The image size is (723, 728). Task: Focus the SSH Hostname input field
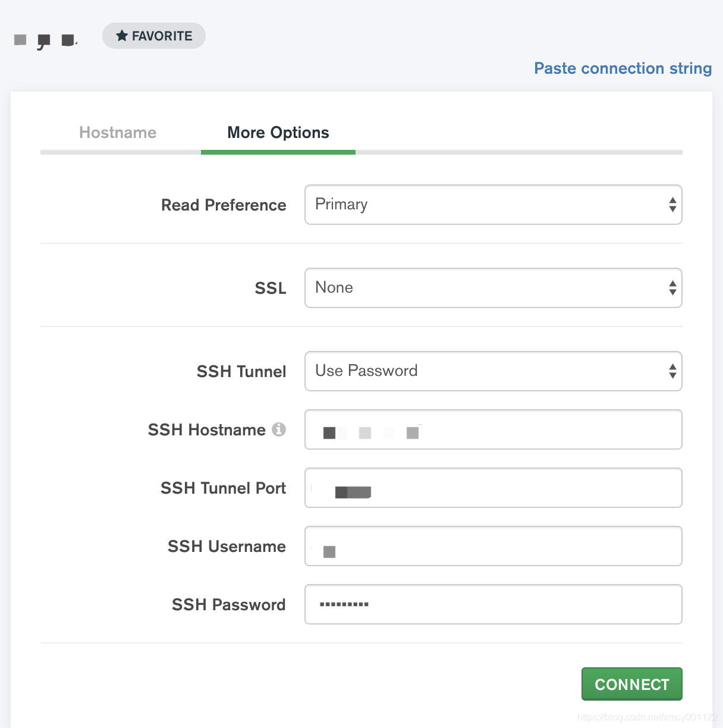point(493,429)
